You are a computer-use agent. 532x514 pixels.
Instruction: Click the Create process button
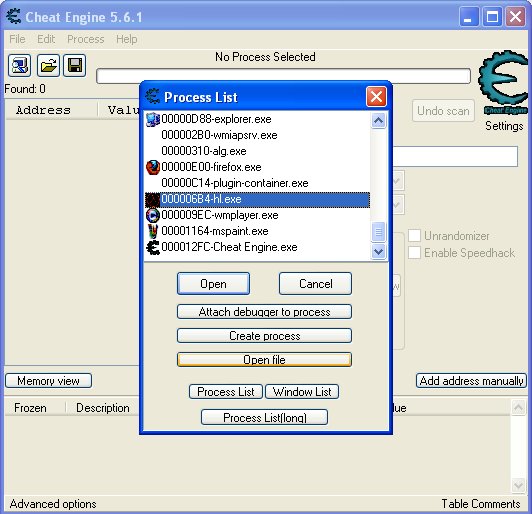coord(264,336)
